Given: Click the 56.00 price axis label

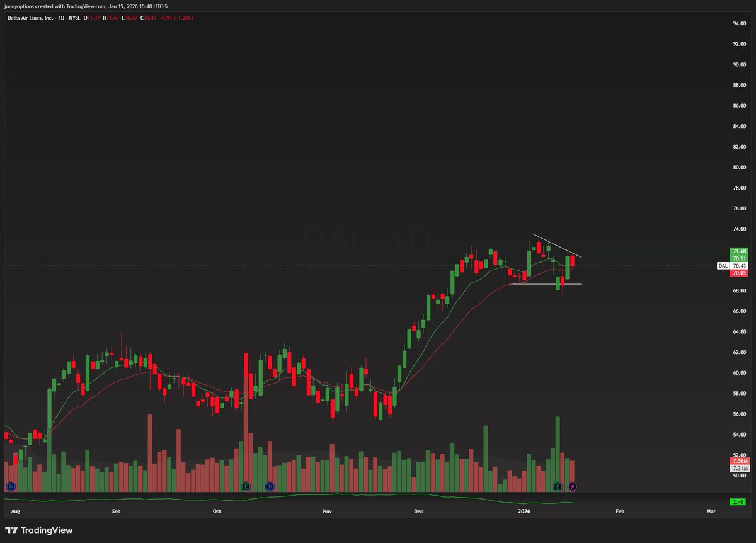Looking at the screenshot, I should pyautogui.click(x=739, y=414).
